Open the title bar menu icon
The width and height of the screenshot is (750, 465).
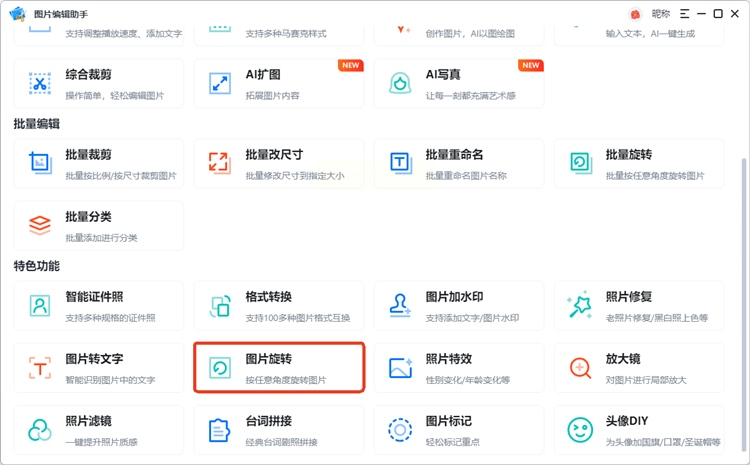click(685, 14)
